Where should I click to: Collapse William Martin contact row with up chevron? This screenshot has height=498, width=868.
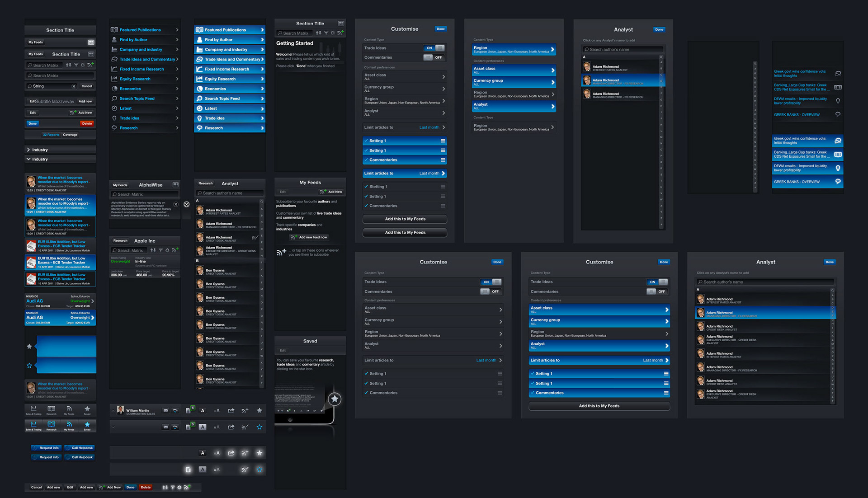point(113,410)
